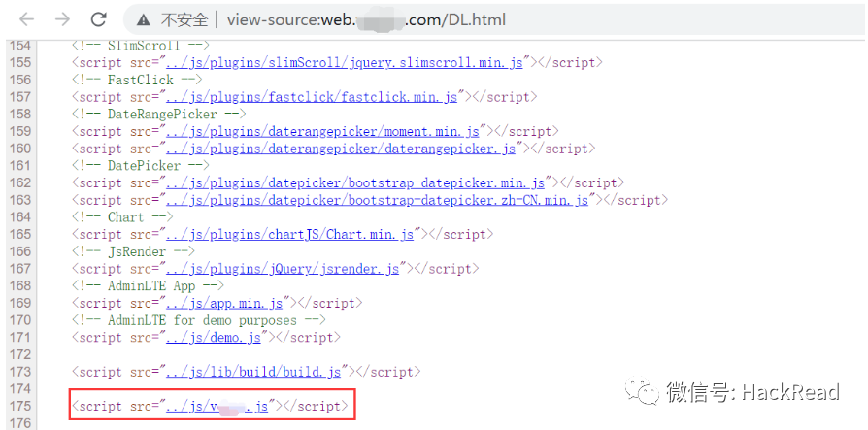Click the browser back arrow
This screenshot has height=430, width=868.
click(26, 20)
